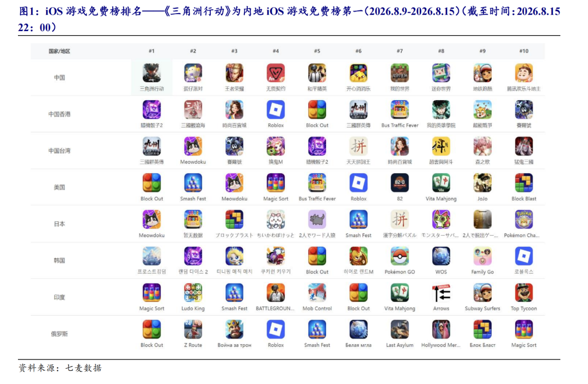The height and width of the screenshot is (384, 588).
Task: Select the Блок Бласт label
Action: click(x=482, y=345)
